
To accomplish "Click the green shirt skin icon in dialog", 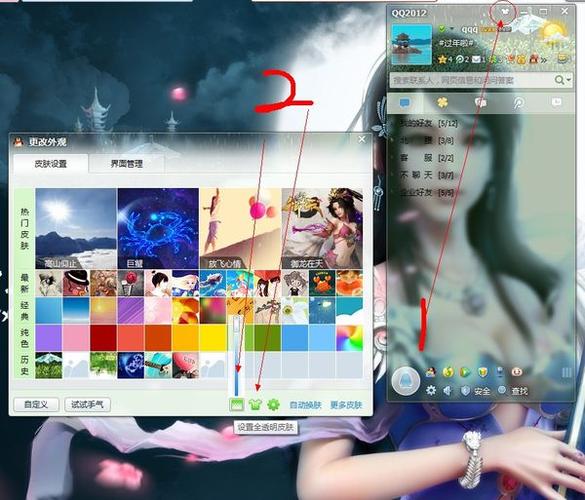I will click(x=256, y=404).
